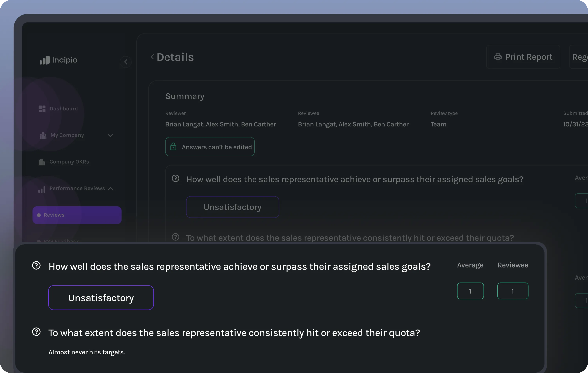Click the My Company people icon
The image size is (588, 373).
coord(43,135)
